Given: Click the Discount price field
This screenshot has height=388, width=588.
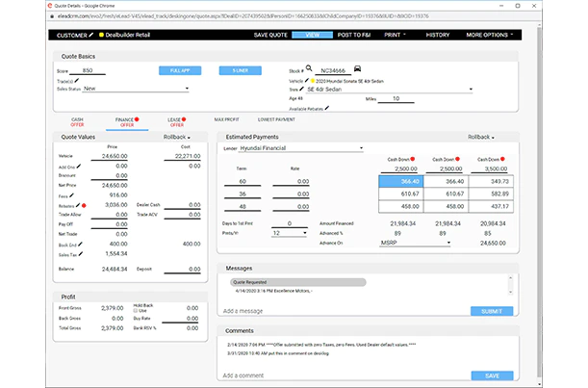Looking at the screenshot, I should 109,175.
